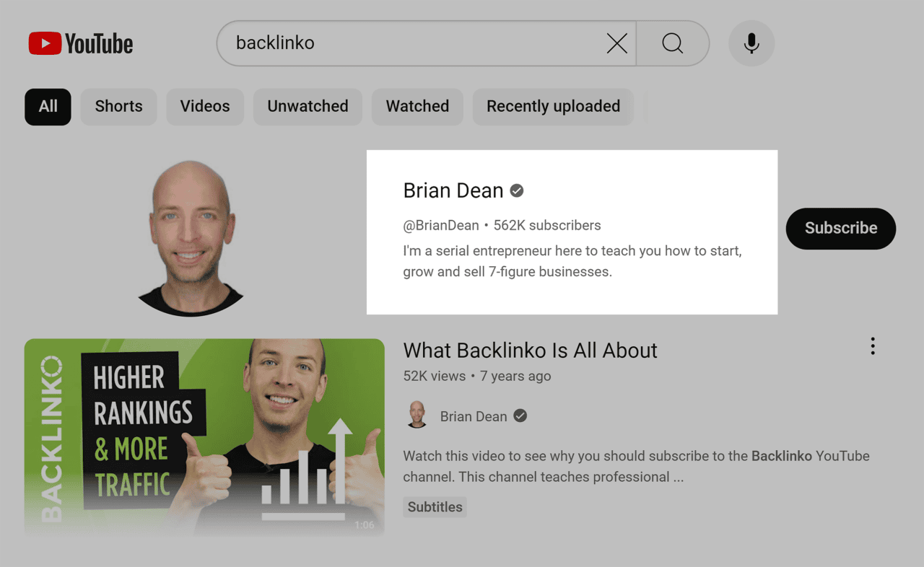Click the Subscribe button

(x=841, y=229)
